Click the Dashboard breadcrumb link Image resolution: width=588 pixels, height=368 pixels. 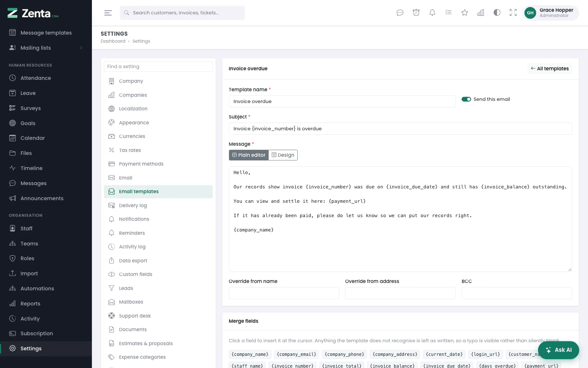tap(113, 41)
